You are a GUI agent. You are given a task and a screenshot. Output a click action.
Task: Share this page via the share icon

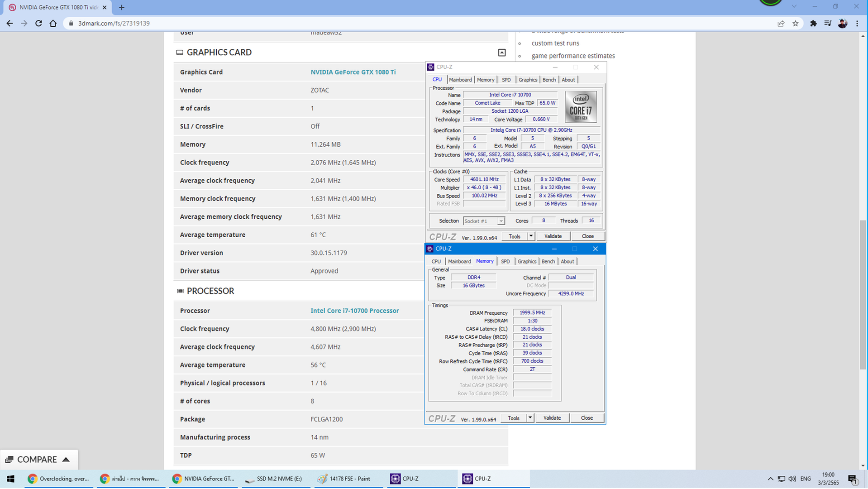click(x=781, y=24)
